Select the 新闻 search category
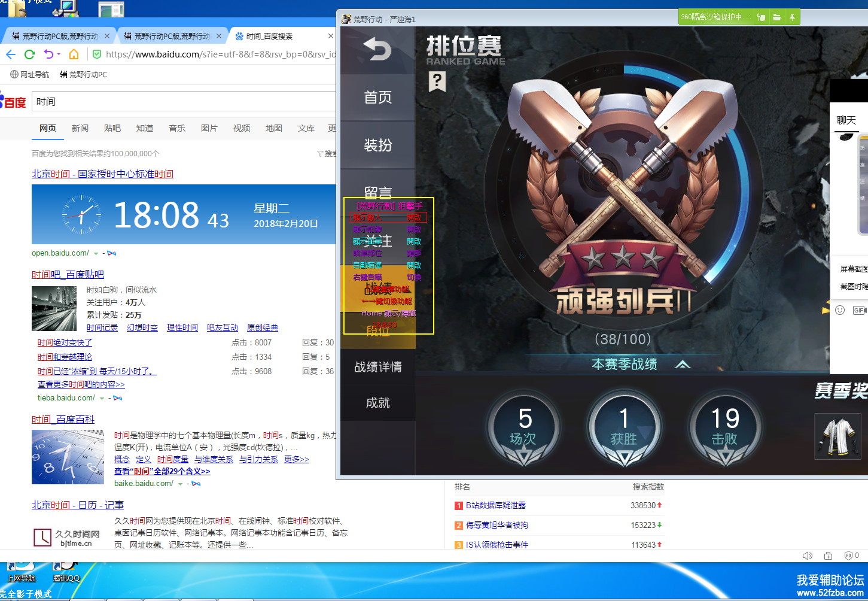 point(80,128)
